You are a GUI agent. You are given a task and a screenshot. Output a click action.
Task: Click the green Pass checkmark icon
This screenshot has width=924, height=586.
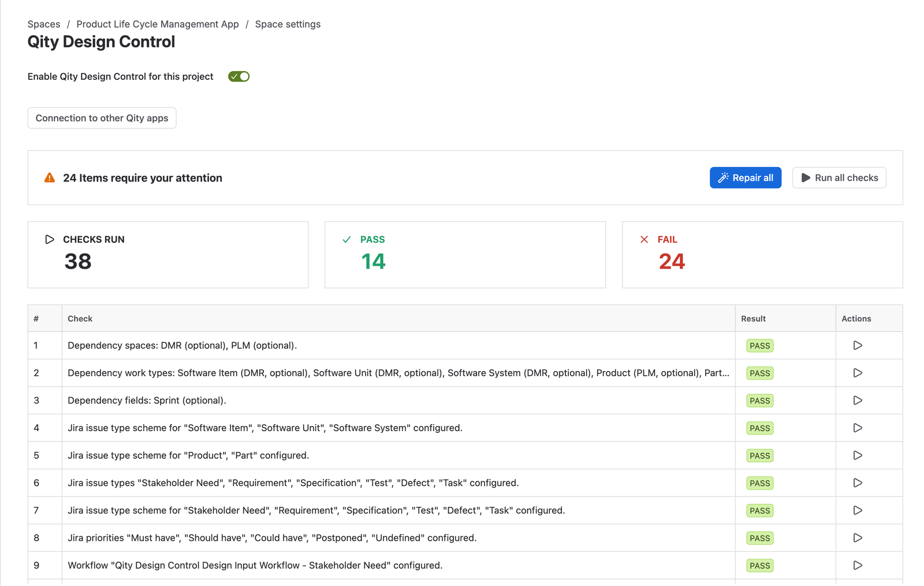click(x=346, y=239)
